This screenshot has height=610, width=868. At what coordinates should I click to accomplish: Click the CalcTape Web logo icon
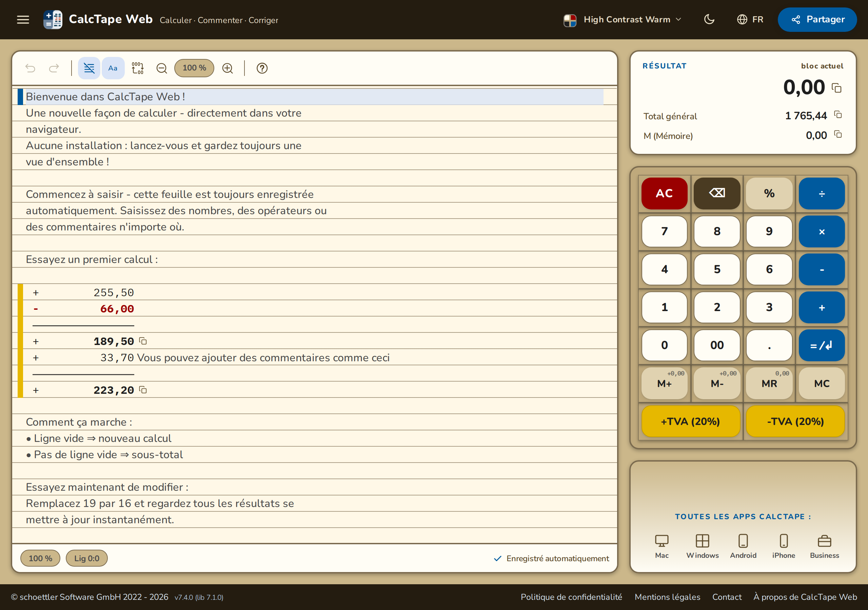[x=53, y=20]
